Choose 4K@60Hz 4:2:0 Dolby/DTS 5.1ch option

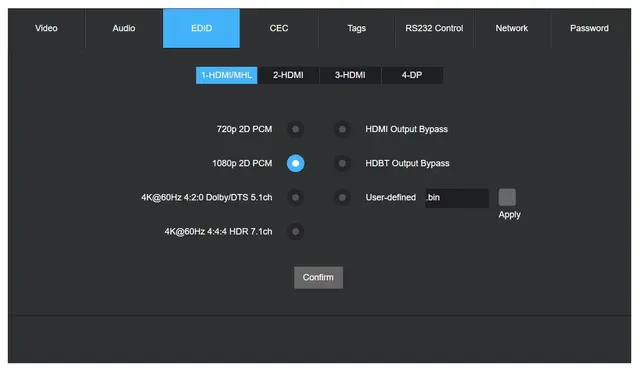(296, 198)
